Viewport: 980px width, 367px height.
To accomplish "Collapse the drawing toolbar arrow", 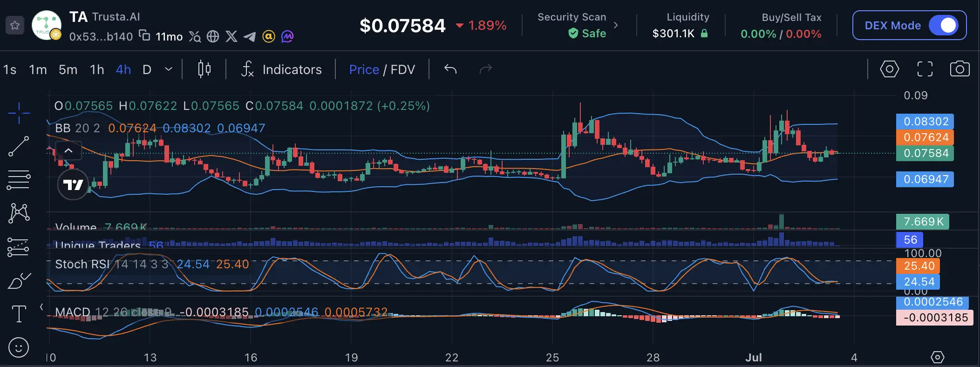I will [x=41, y=306].
